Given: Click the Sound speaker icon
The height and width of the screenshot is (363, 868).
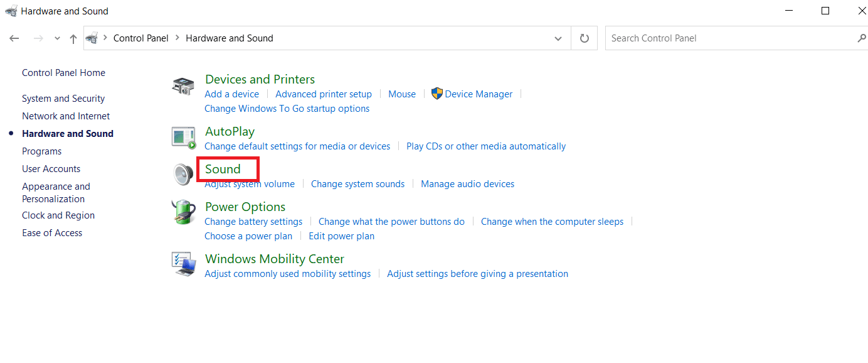Looking at the screenshot, I should (x=183, y=175).
